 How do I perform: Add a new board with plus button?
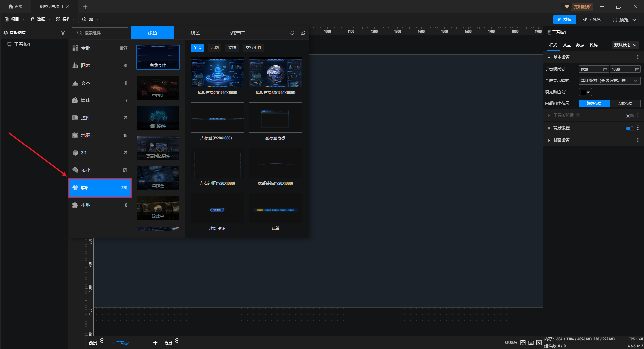[155, 343]
